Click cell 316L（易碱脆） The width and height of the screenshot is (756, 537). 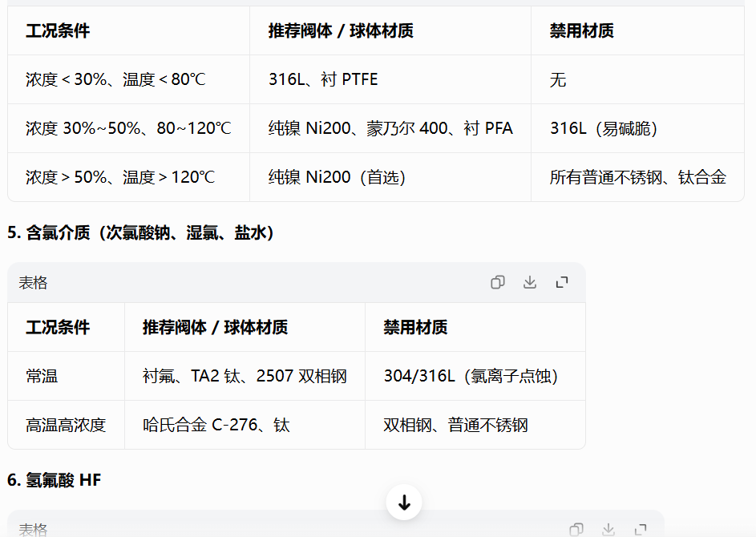[x=637, y=128]
